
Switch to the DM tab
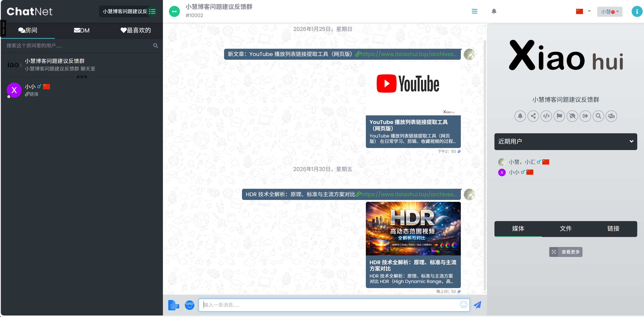(81, 30)
